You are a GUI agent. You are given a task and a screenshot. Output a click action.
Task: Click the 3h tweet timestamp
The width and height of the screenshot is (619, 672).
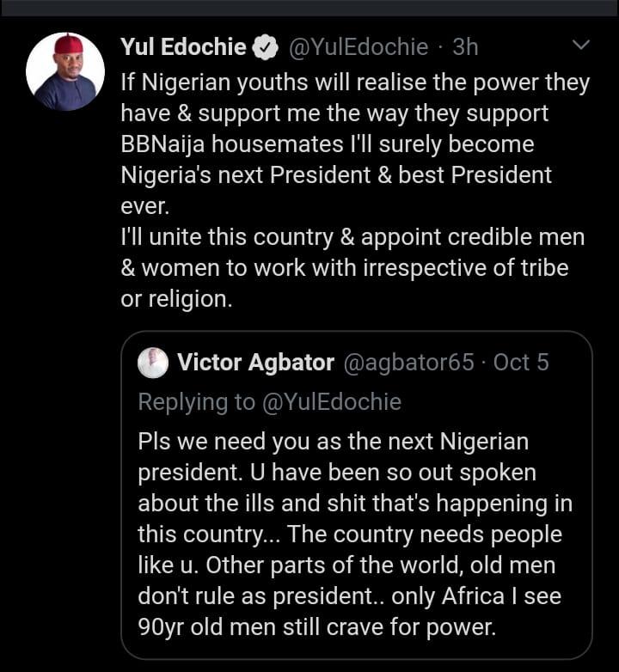click(465, 47)
